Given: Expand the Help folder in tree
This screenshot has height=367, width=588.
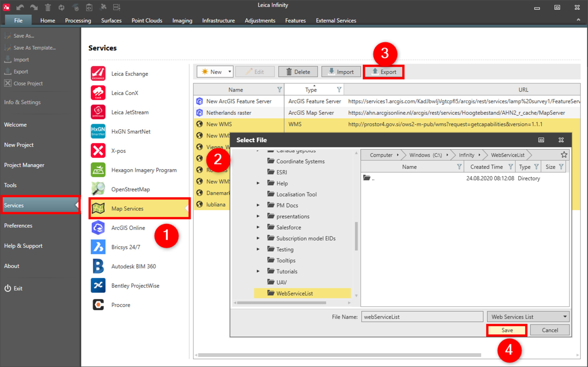Looking at the screenshot, I should click(x=258, y=183).
